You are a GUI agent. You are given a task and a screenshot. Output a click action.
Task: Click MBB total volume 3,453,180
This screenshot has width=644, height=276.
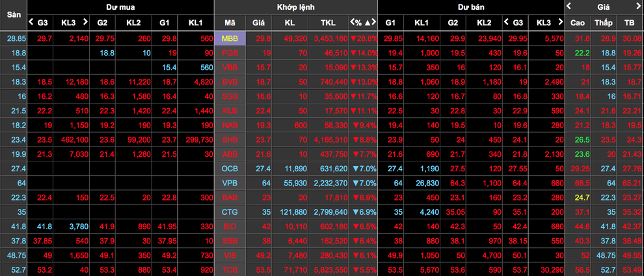coord(330,38)
